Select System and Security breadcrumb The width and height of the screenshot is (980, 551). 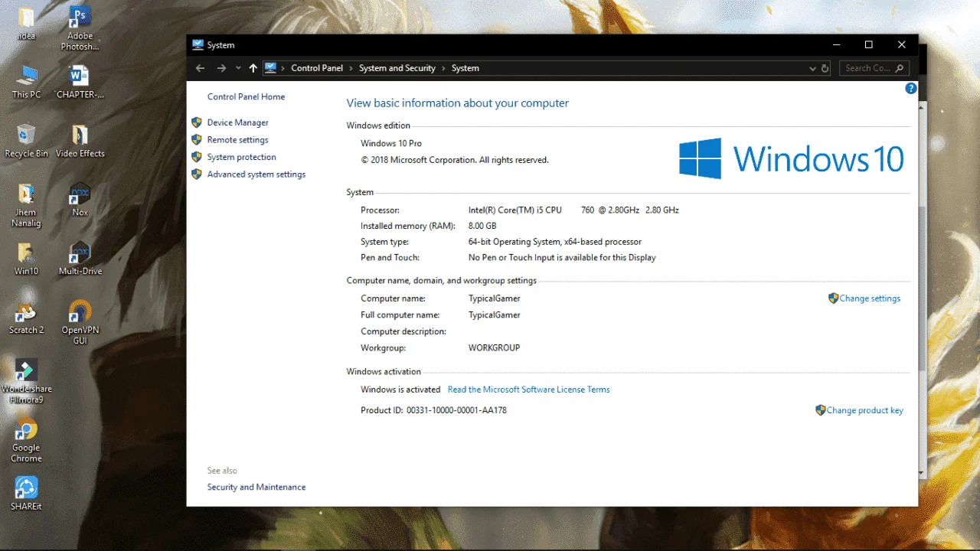click(397, 68)
